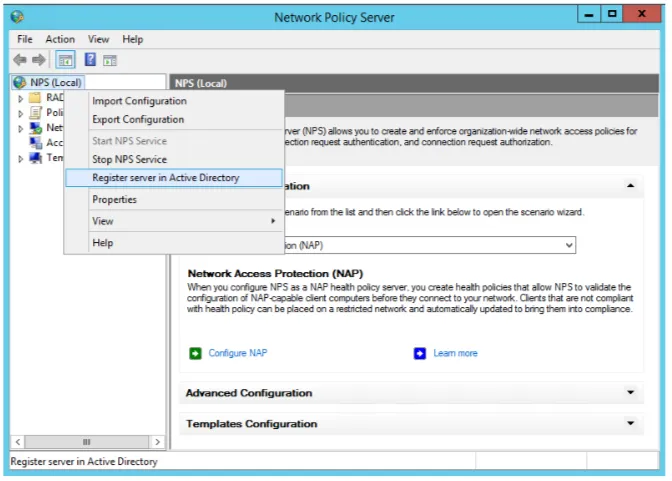The image size is (672, 481).
Task: Click right arrow of tree horizontal scrollbar
Action: (x=157, y=442)
